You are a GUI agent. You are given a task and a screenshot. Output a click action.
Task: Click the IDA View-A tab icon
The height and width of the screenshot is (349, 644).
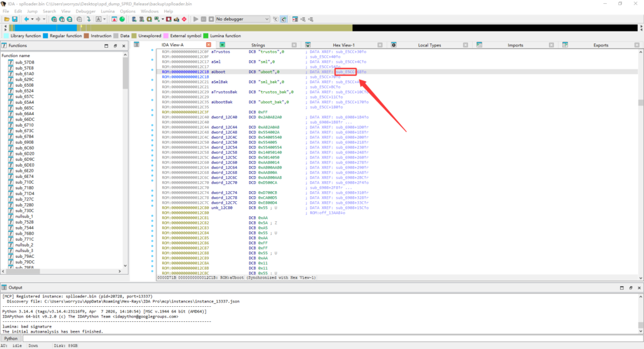coord(136,45)
